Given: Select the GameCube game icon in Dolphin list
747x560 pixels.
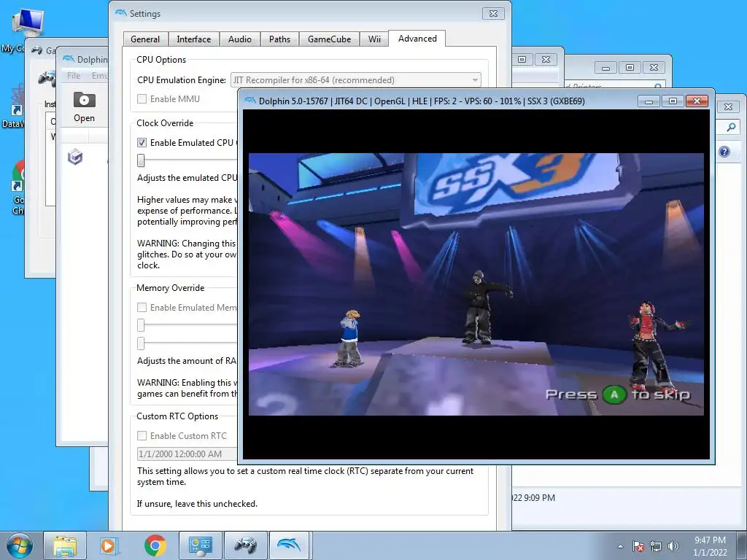Looking at the screenshot, I should pyautogui.click(x=75, y=157).
